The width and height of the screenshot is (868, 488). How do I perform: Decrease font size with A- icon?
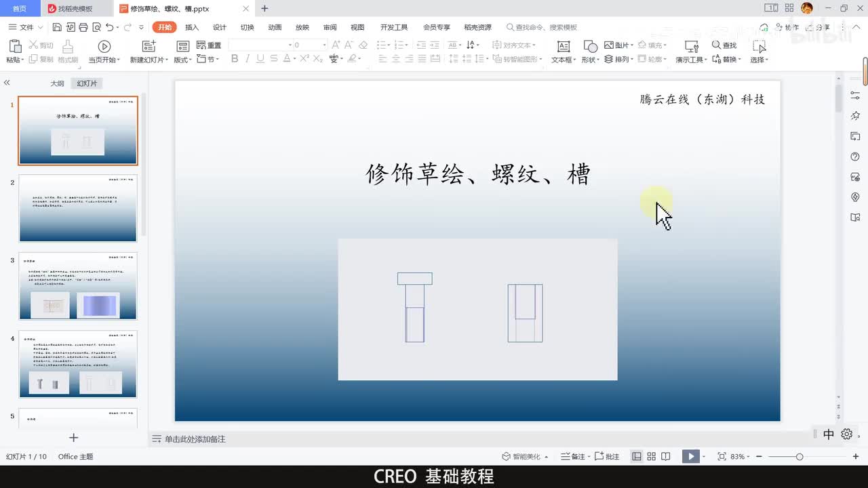coord(349,45)
